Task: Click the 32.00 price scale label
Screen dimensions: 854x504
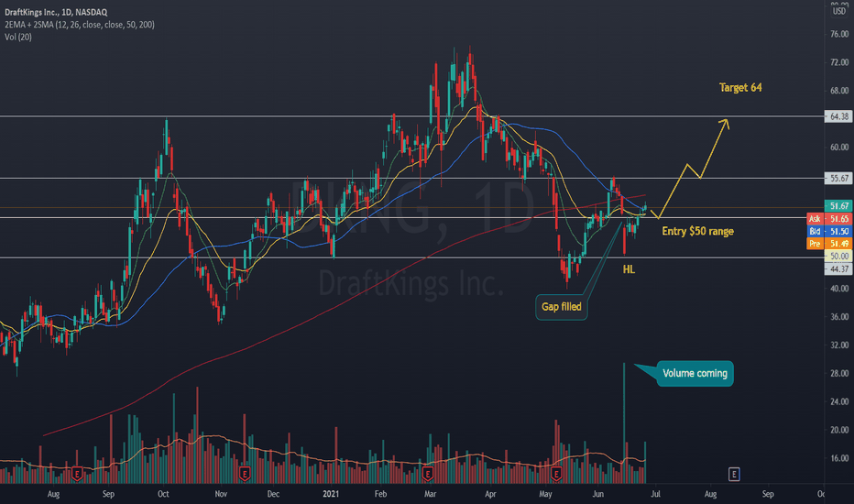Action: pos(839,345)
